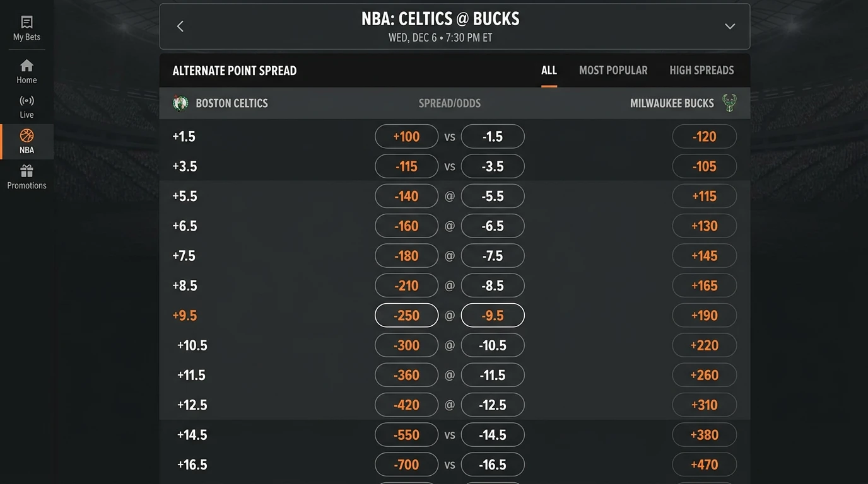Select Bucks +380 odds
The image size is (868, 484).
(x=704, y=435)
